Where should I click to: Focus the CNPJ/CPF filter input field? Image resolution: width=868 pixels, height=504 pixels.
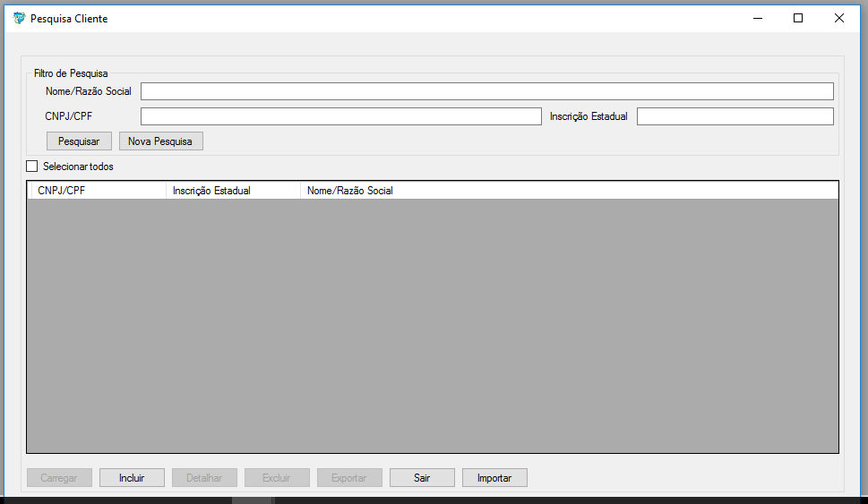click(341, 116)
